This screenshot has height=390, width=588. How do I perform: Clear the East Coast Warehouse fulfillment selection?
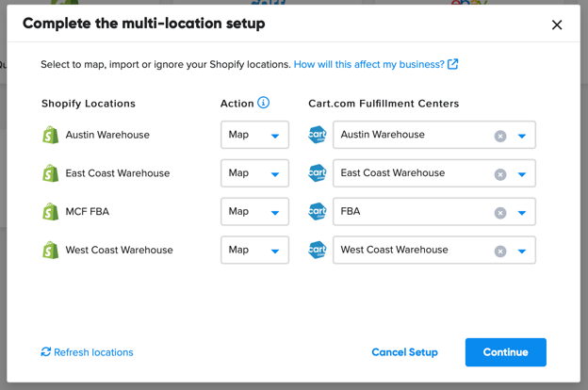[499, 174]
